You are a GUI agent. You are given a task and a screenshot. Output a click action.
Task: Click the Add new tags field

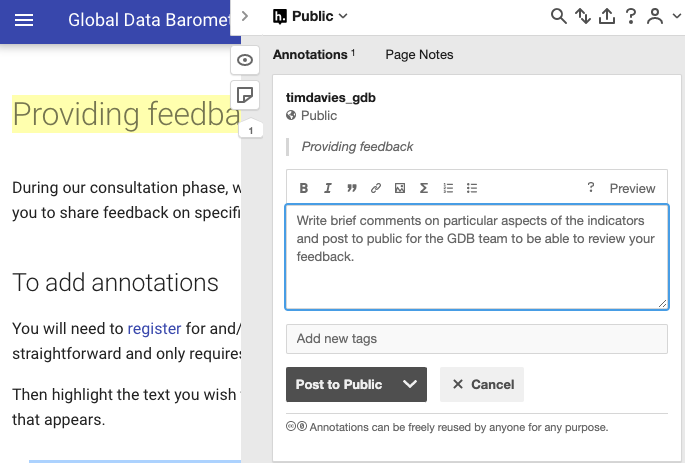tap(477, 339)
